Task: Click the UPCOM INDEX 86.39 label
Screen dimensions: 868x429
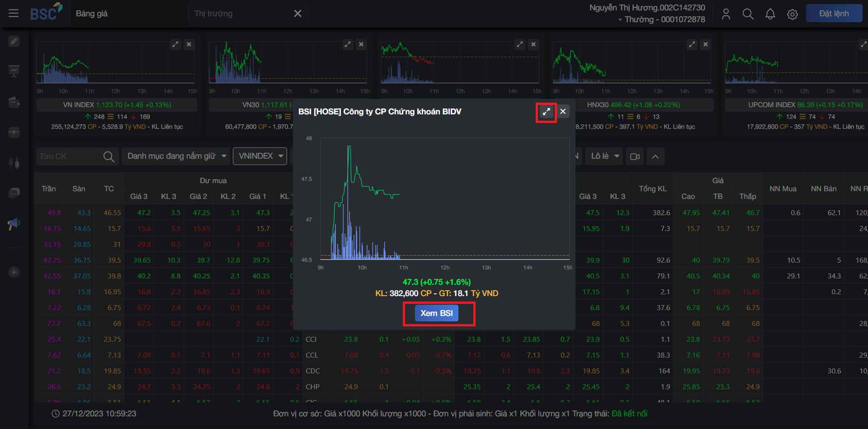Action: click(x=806, y=105)
